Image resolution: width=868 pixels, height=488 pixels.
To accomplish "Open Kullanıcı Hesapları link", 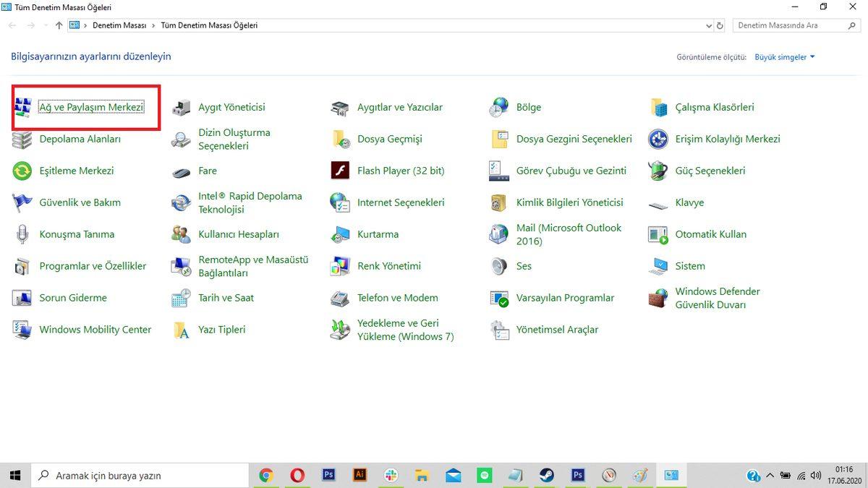I will (238, 234).
